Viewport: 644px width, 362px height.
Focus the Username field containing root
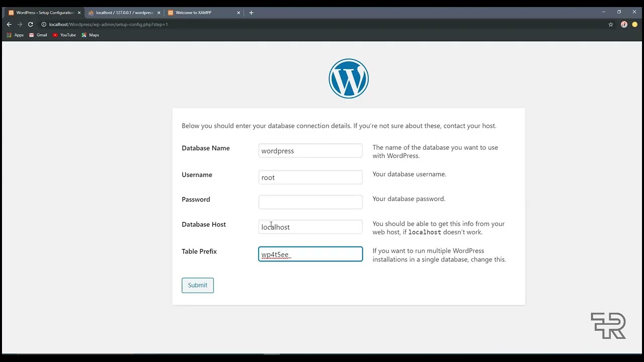310,177
